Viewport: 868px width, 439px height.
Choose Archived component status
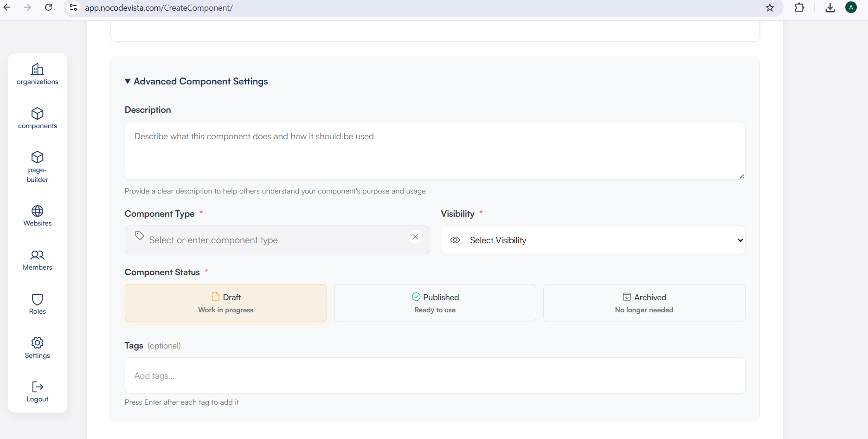644,303
